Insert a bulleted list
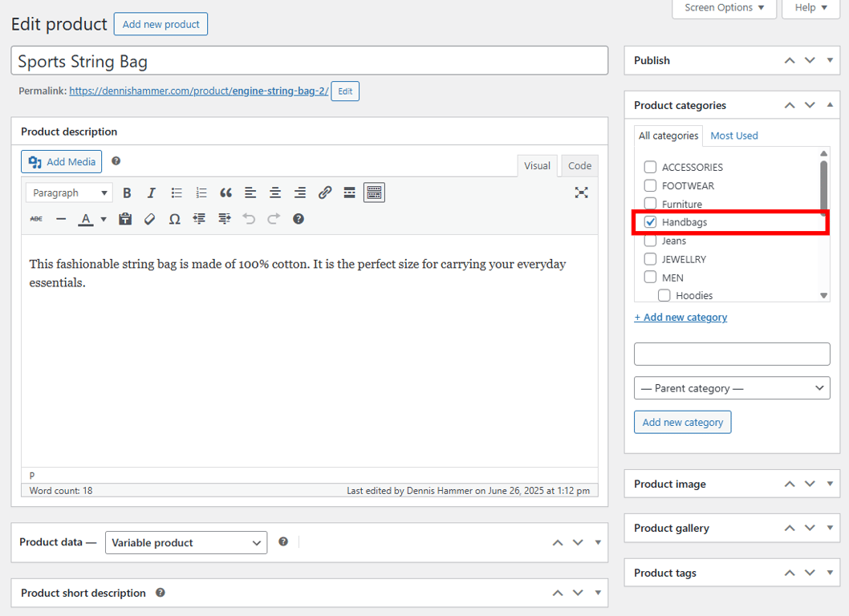The height and width of the screenshot is (616, 849). (x=176, y=192)
